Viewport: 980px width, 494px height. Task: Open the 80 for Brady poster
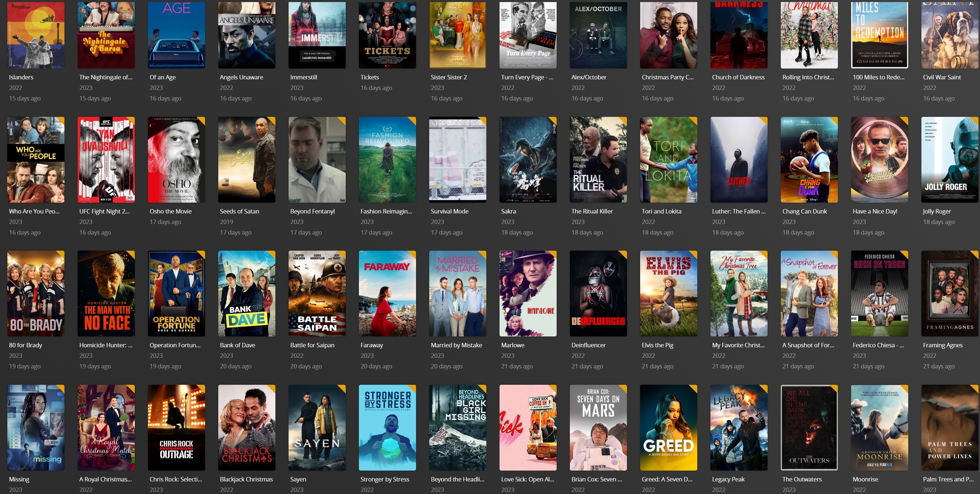36,294
